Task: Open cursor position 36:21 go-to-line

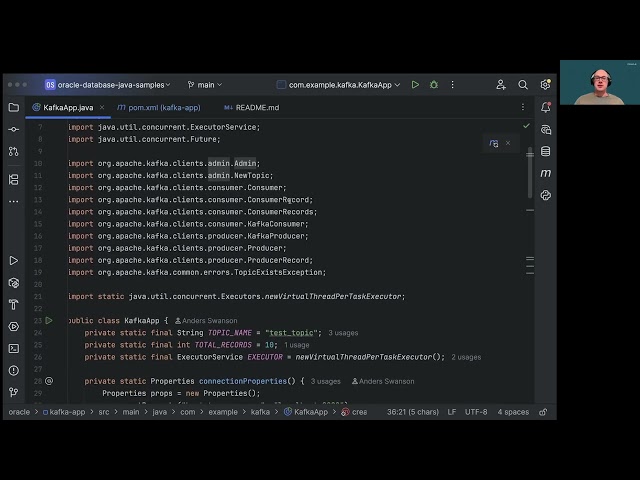Action: pyautogui.click(x=413, y=412)
